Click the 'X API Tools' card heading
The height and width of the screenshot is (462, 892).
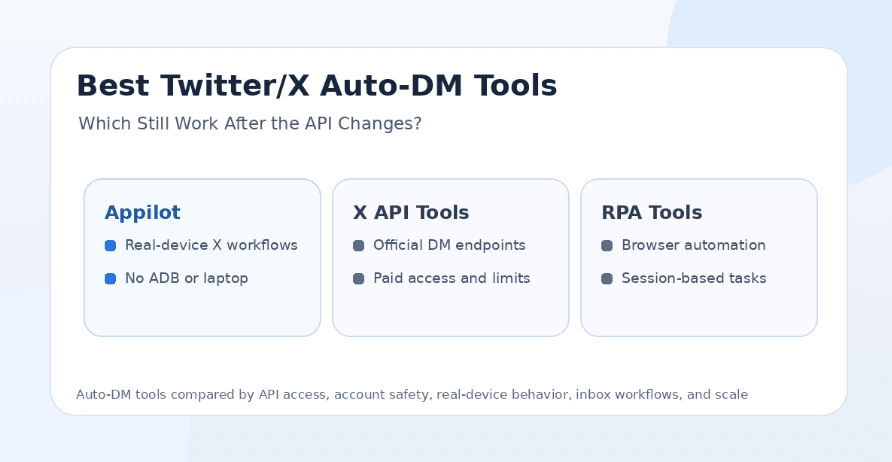[411, 213]
